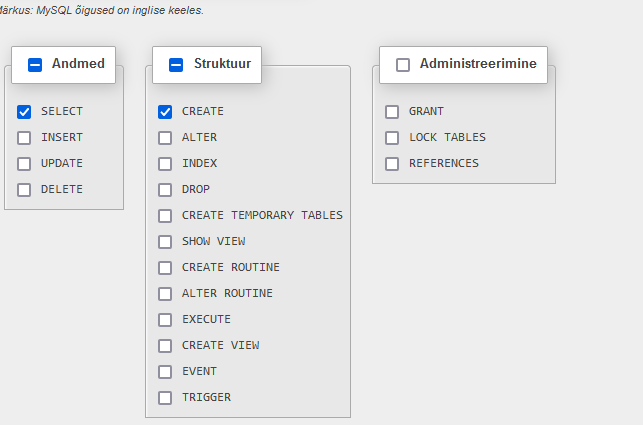Tick the UPDATE privilege checkbox
643x425 pixels.
point(24,164)
